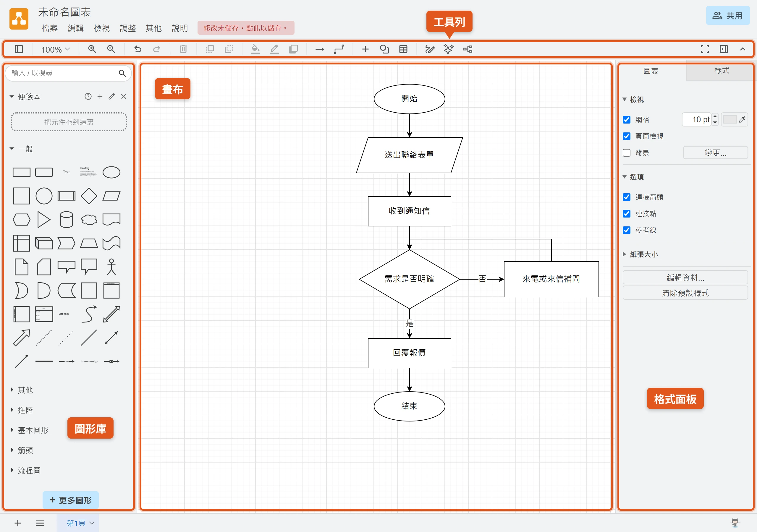Click the shadow icon in toolbar
Image resolution: width=757 pixels, height=532 pixels.
(293, 49)
